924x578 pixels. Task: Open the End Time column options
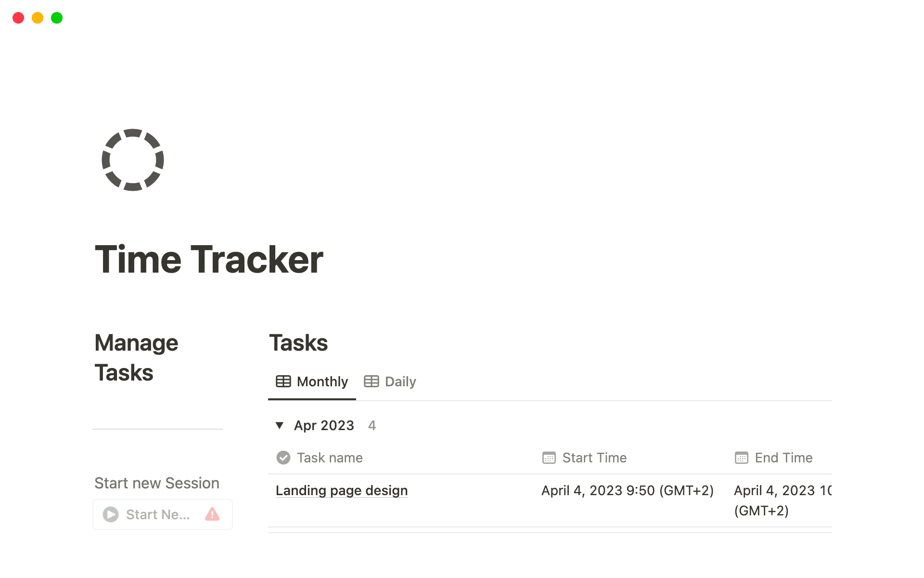click(x=783, y=458)
